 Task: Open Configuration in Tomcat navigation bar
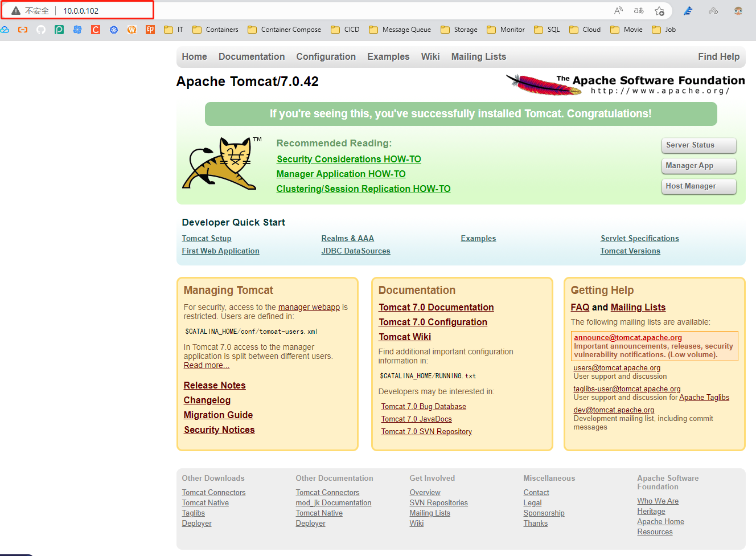(326, 56)
